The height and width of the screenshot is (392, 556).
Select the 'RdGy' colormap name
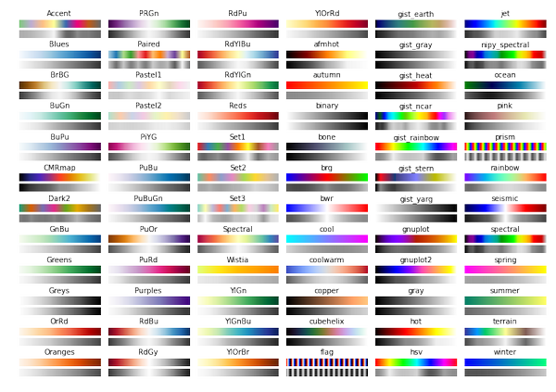tap(148, 352)
